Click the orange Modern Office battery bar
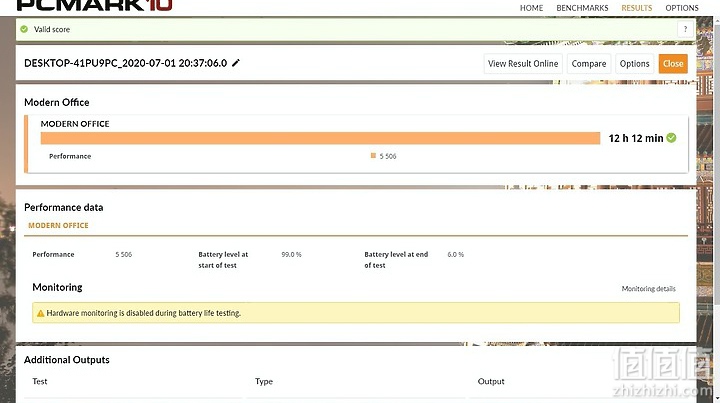This screenshot has width=720, height=403. (321, 138)
